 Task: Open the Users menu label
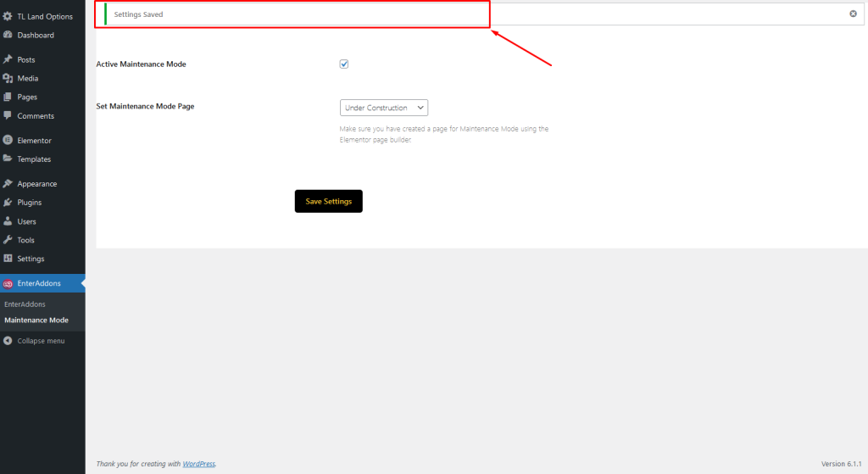tap(26, 221)
